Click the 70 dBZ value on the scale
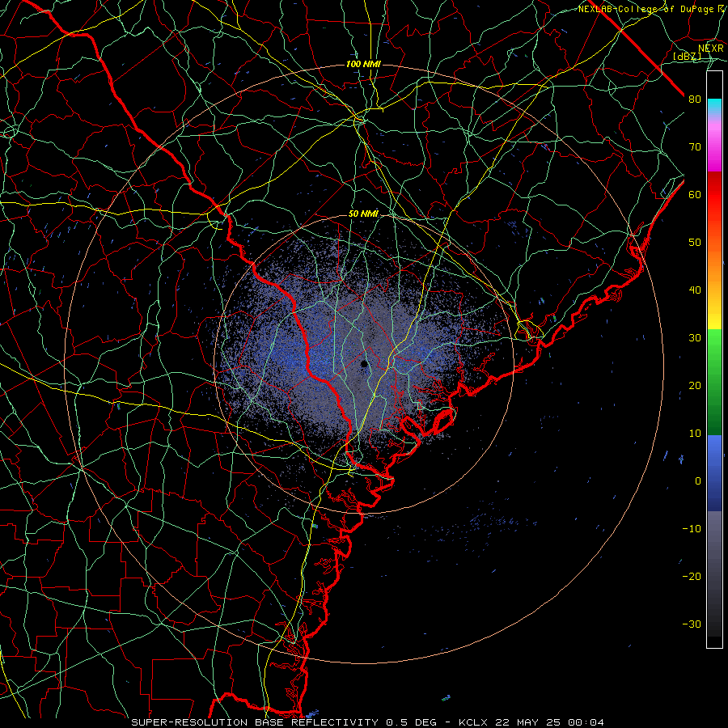 coord(695,146)
